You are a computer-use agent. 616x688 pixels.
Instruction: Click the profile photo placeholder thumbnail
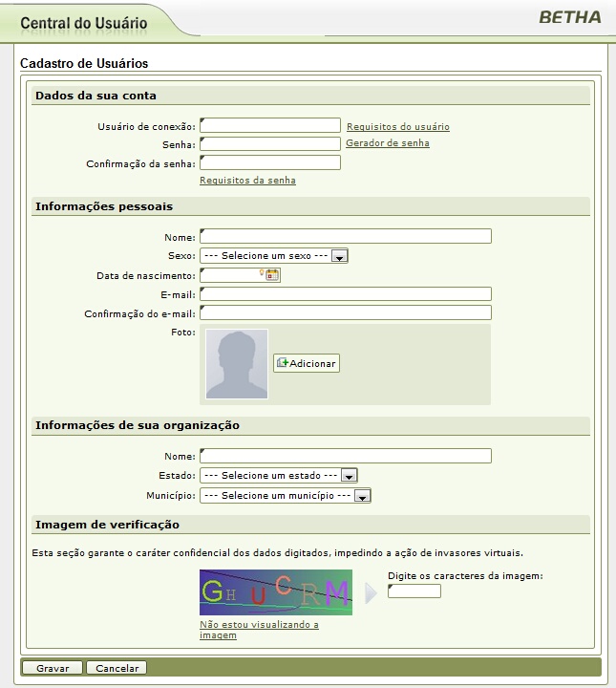click(237, 364)
